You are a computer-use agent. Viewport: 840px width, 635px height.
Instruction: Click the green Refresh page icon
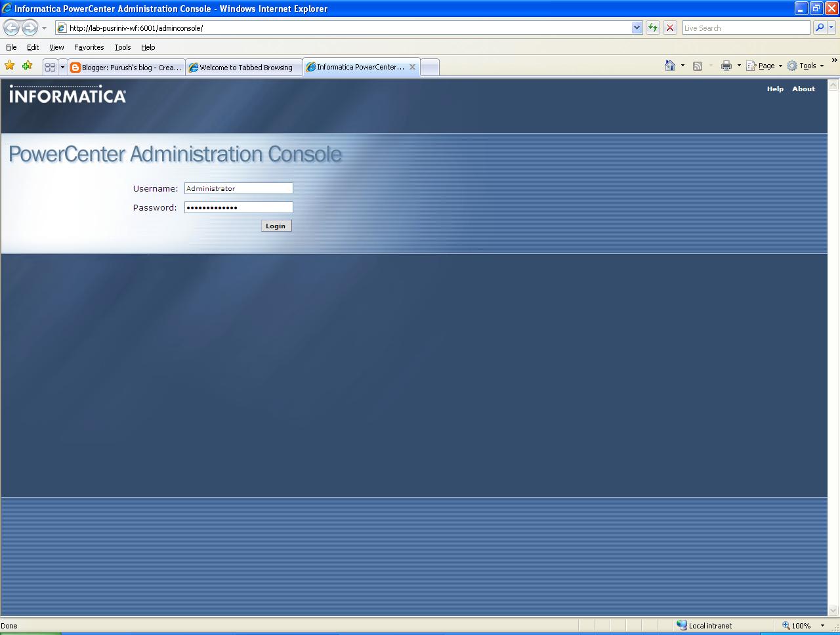tap(653, 28)
